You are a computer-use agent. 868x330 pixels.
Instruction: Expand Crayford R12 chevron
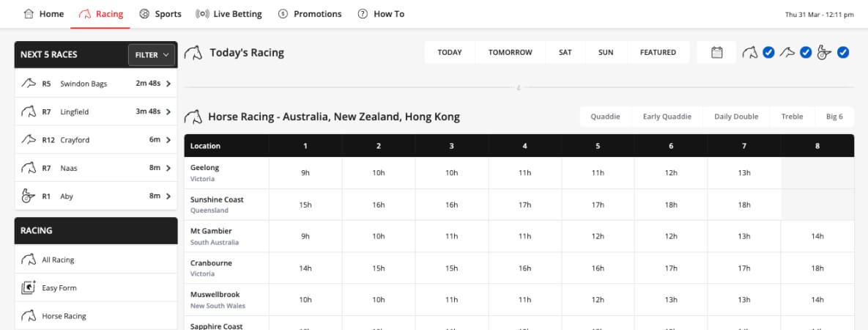tap(168, 140)
